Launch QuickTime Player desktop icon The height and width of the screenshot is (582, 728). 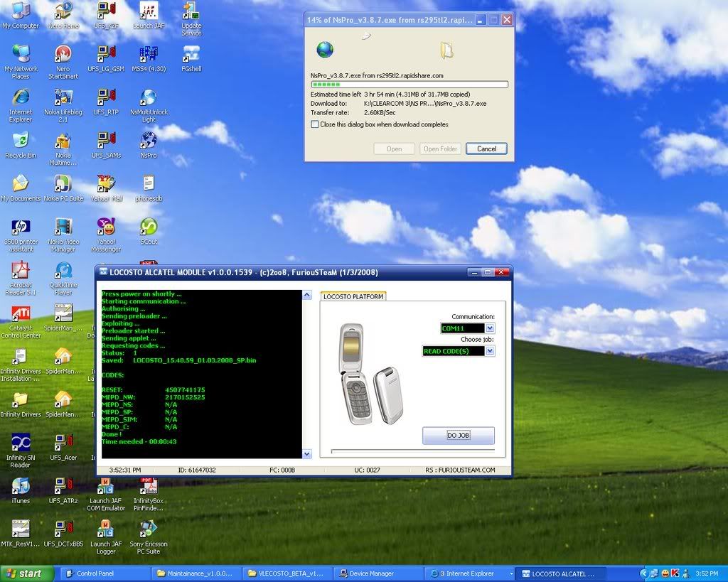63,278
